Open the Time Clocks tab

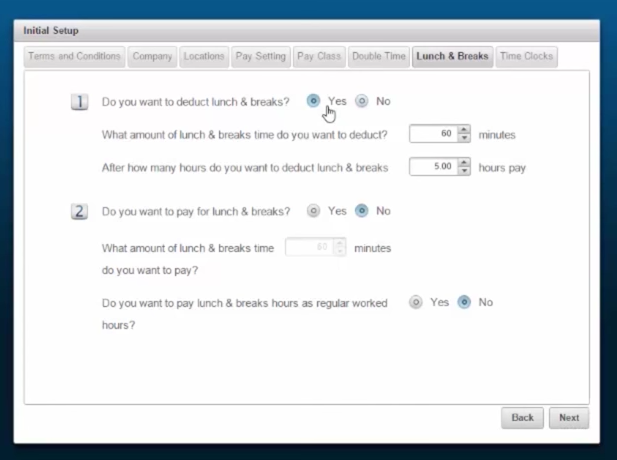(x=526, y=57)
